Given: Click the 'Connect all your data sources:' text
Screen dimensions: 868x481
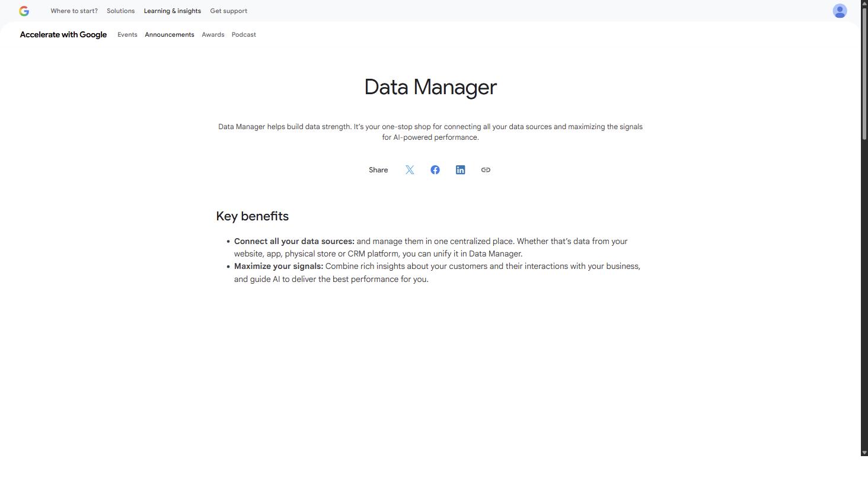Looking at the screenshot, I should (x=294, y=241).
